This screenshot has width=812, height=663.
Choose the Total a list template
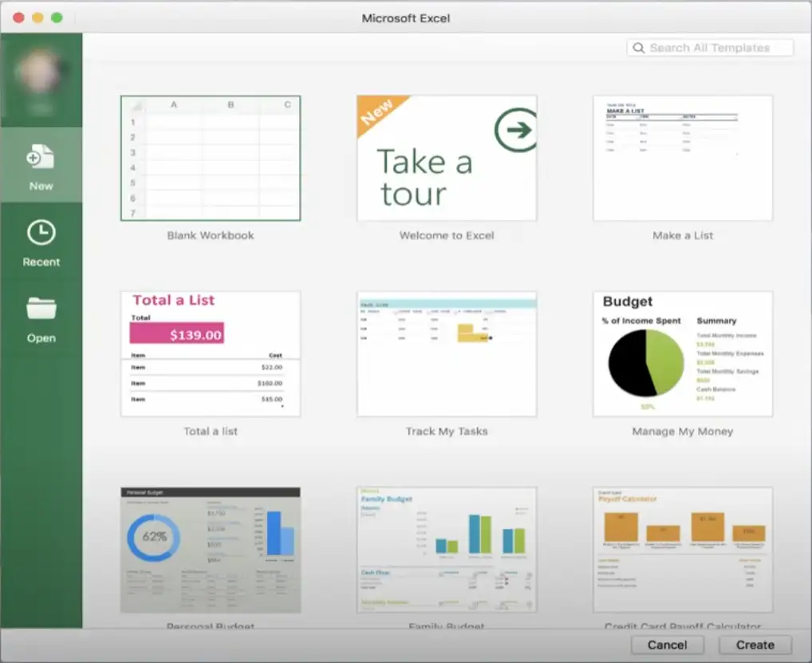211,353
